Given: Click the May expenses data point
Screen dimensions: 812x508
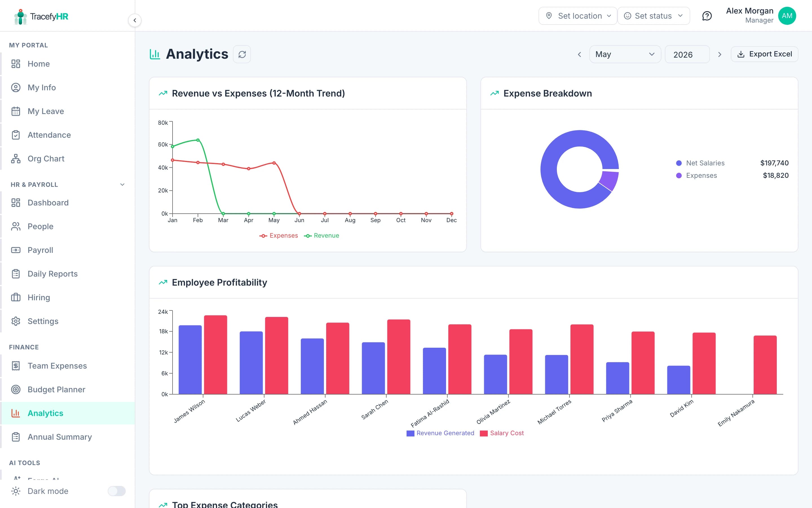Looking at the screenshot, I should (x=274, y=163).
